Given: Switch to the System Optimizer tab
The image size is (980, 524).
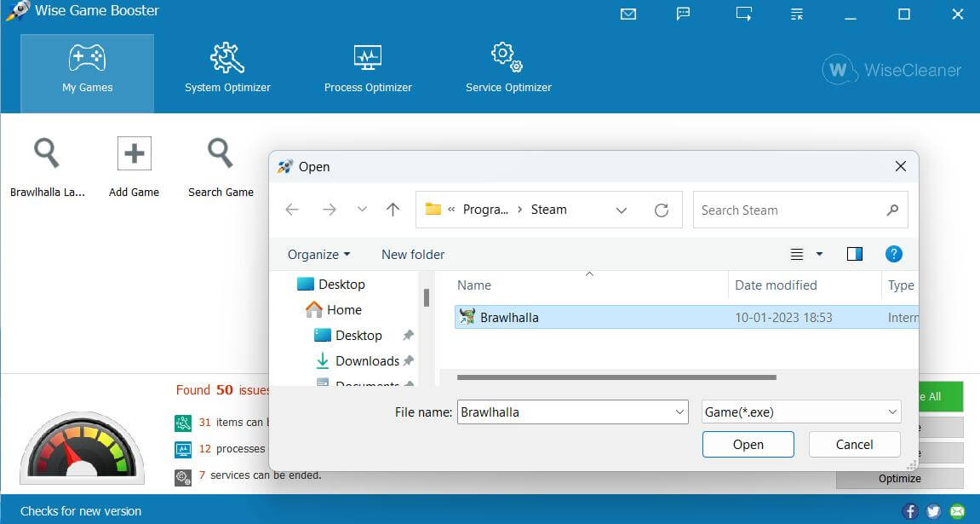Looking at the screenshot, I should (227, 69).
